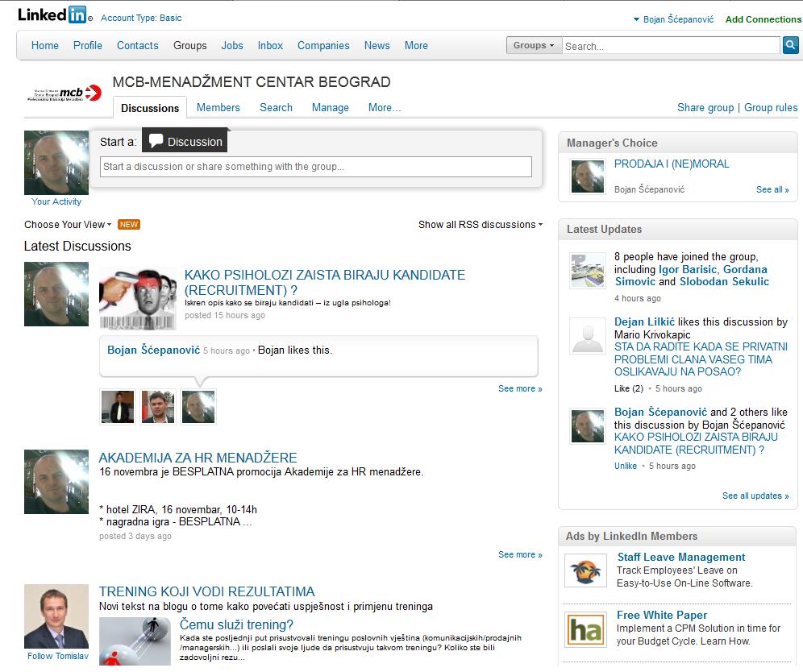Image resolution: width=803 pixels, height=672 pixels.
Task: Open Companies in the navigation bar
Action: tap(323, 46)
